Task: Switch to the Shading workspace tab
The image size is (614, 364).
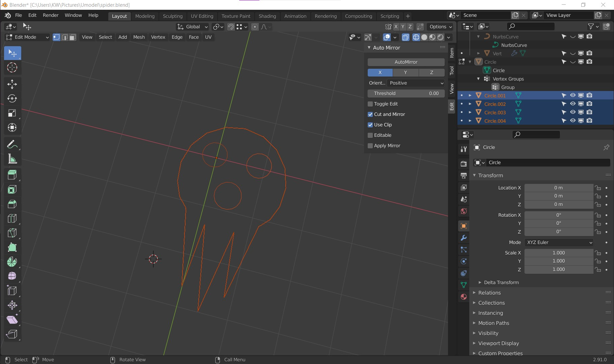Action: [x=267, y=16]
